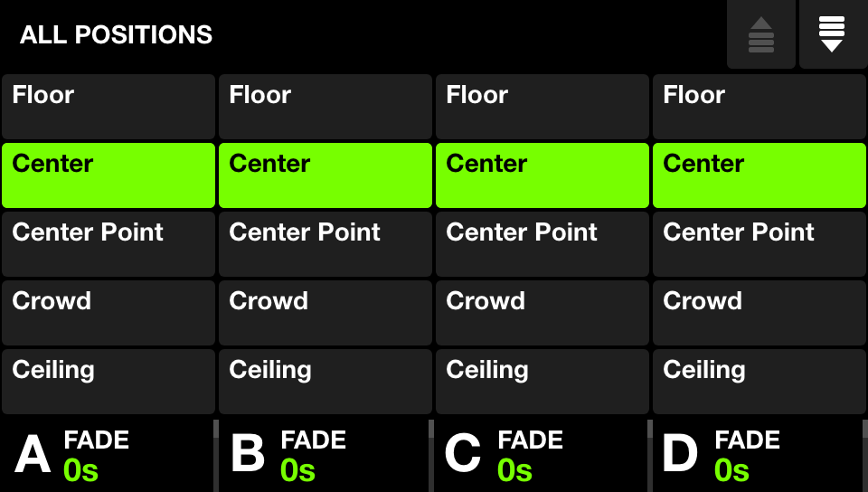Toggle the Center position for group A
Image resolution: width=868 pixels, height=492 pixels.
coord(108,175)
